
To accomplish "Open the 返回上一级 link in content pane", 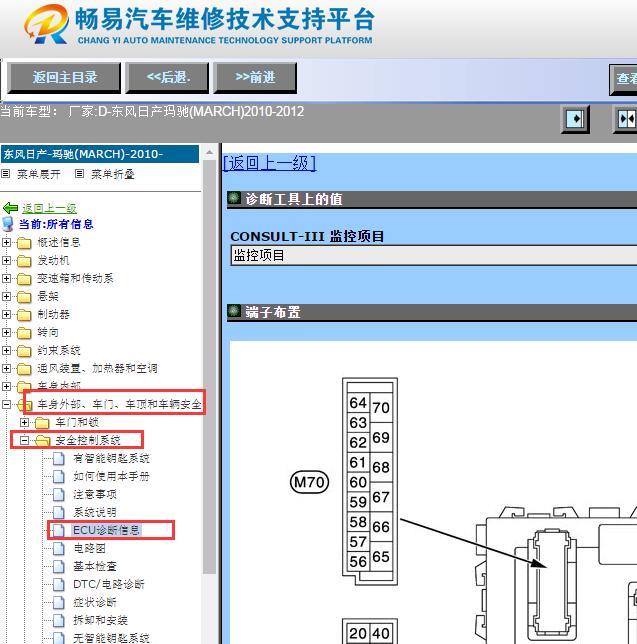I will (269, 163).
